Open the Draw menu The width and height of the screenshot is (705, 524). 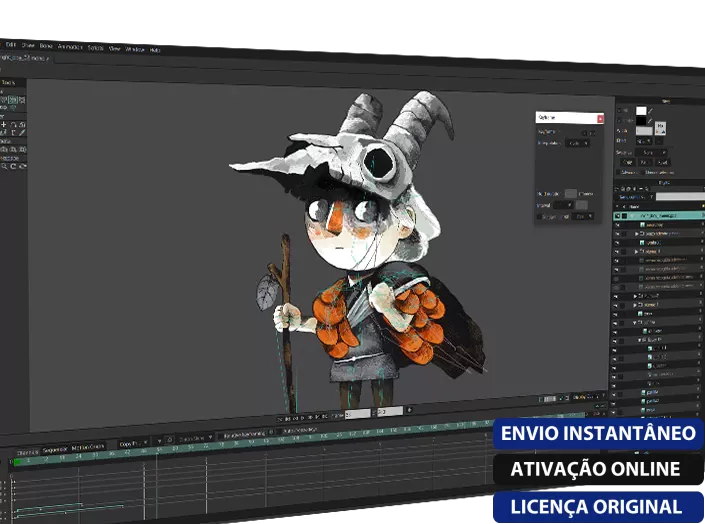point(28,45)
